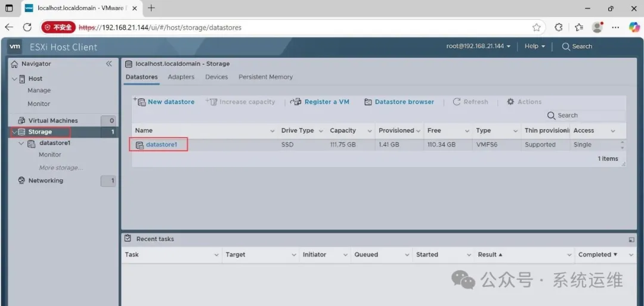The image size is (644, 306).
Task: Click the Refresh toolbar button
Action: [x=470, y=102]
